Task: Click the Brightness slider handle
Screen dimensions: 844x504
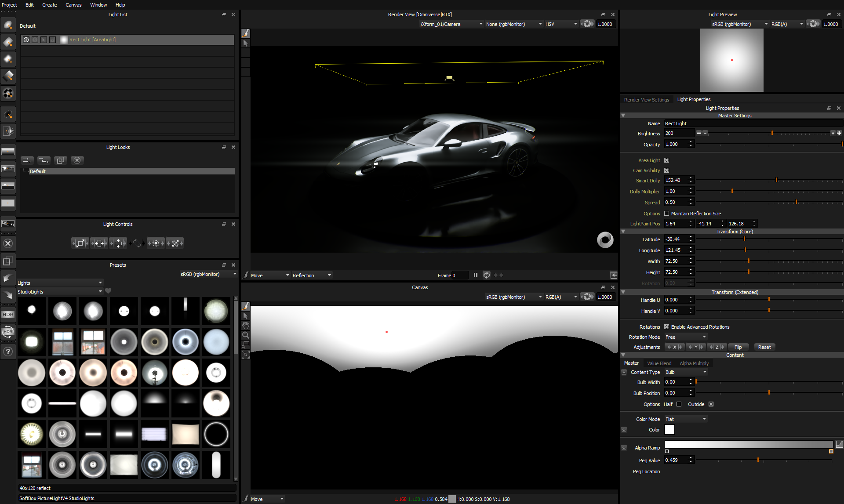Action: tap(772, 133)
